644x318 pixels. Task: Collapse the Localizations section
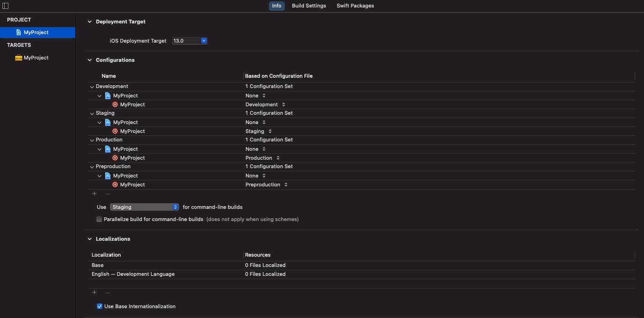[x=89, y=238]
